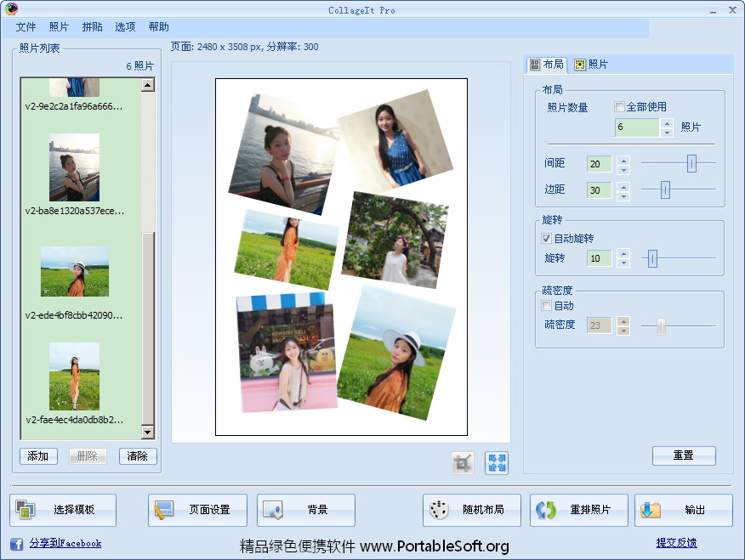Click the photo list scroll up arrow

pos(148,85)
